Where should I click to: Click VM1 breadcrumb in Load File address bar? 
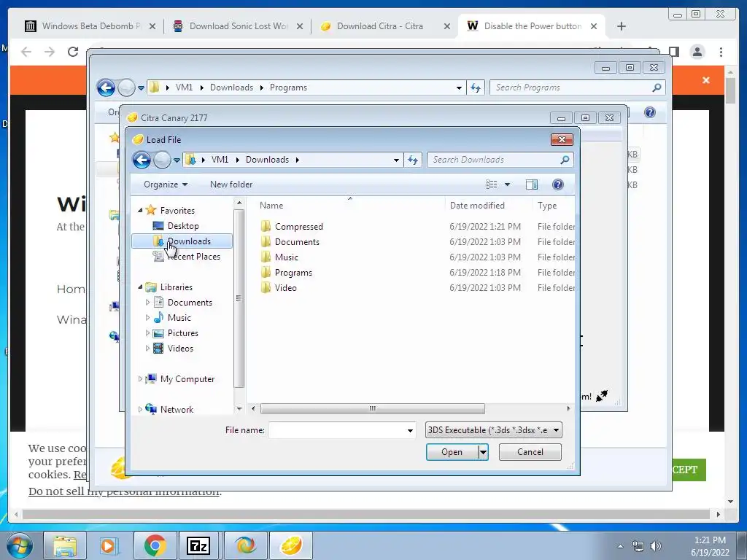[220, 160]
